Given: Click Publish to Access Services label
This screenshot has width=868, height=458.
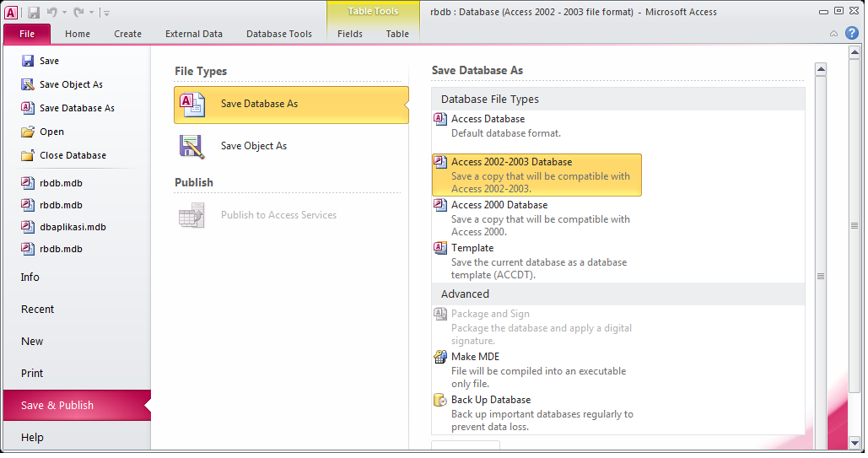Looking at the screenshot, I should coord(278,215).
